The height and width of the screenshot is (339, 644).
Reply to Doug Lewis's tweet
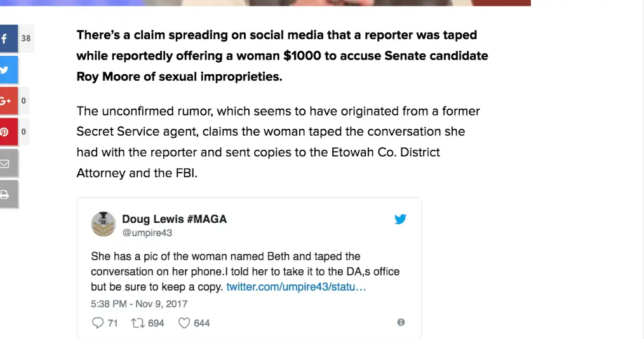click(97, 323)
